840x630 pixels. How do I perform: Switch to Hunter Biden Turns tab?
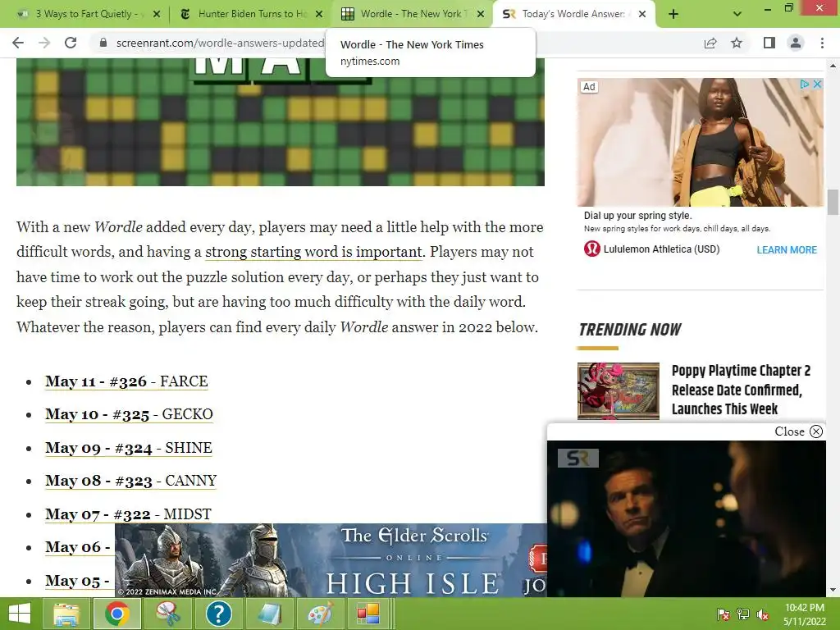point(252,14)
